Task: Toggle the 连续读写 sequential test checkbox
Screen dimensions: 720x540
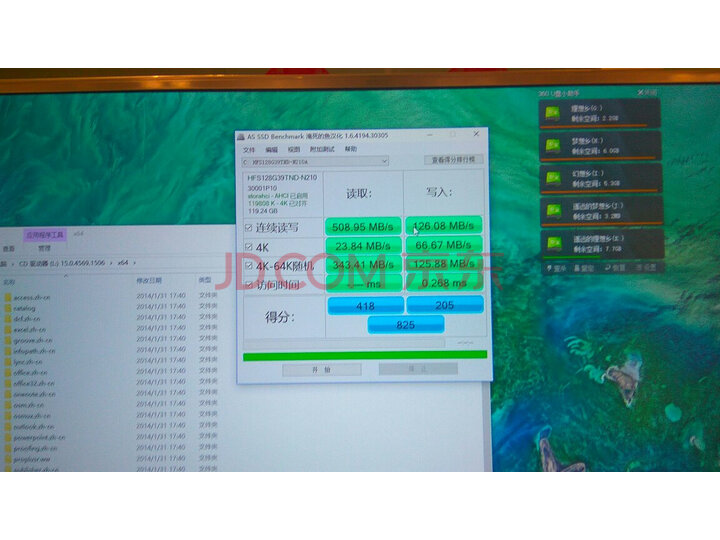Action: coord(248,227)
